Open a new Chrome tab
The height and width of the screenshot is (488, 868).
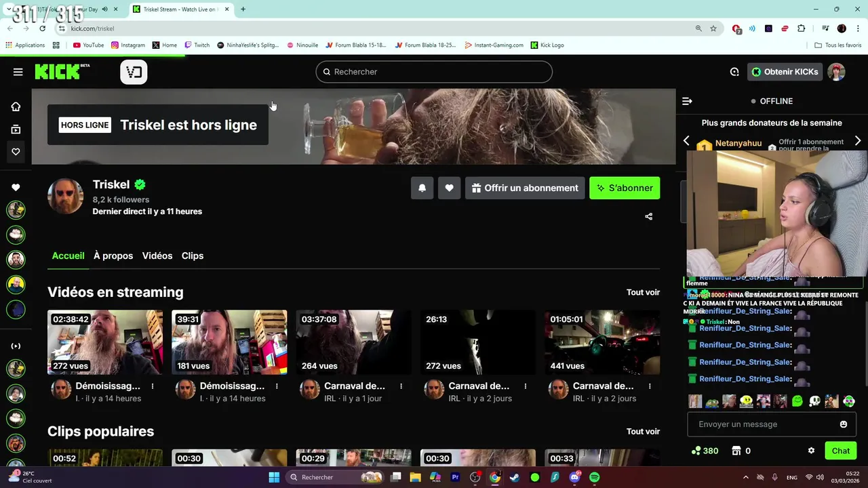point(243,9)
